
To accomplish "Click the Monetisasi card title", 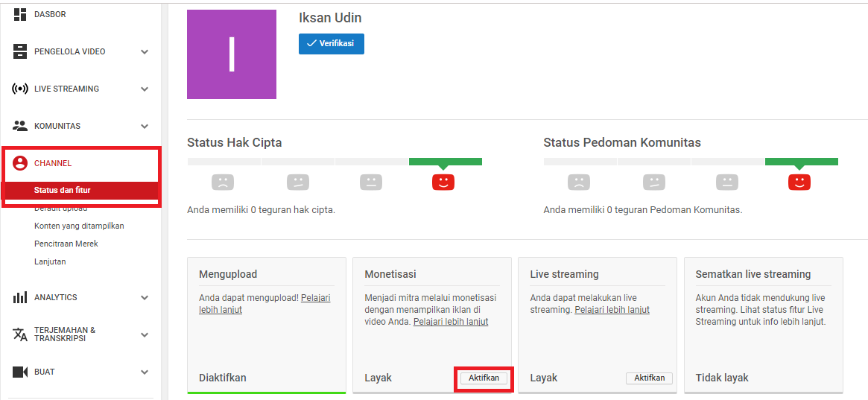I will pos(390,274).
